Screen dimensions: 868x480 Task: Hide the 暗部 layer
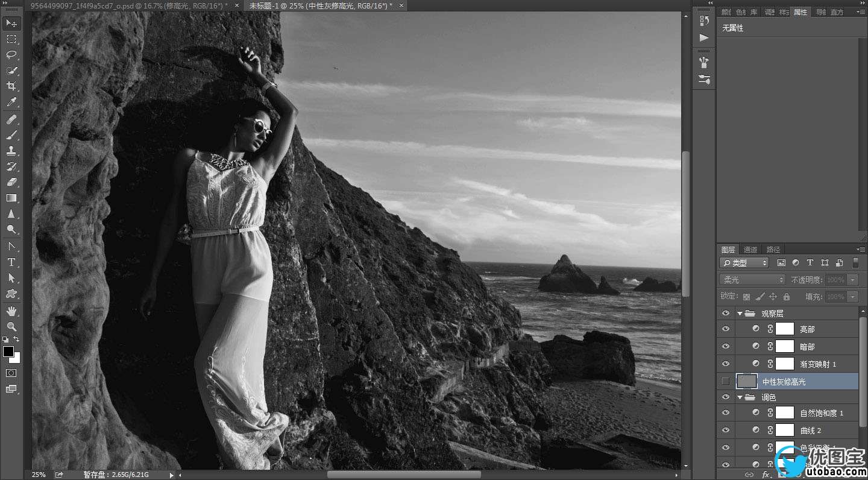click(x=725, y=347)
